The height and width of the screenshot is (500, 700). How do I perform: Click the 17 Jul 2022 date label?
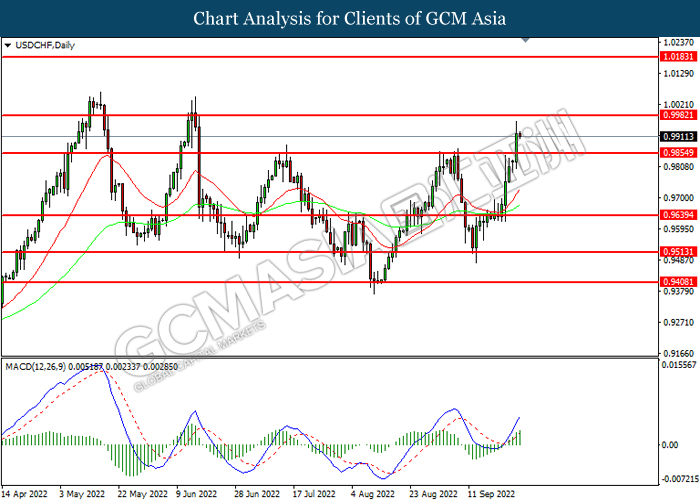[x=314, y=494]
